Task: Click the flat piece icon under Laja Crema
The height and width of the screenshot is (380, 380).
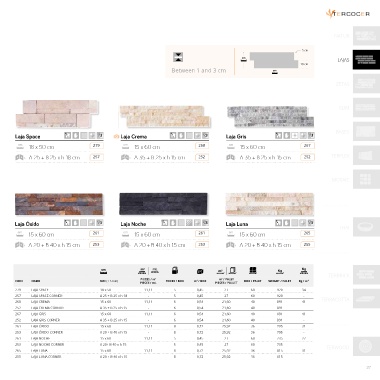Action: (125, 147)
